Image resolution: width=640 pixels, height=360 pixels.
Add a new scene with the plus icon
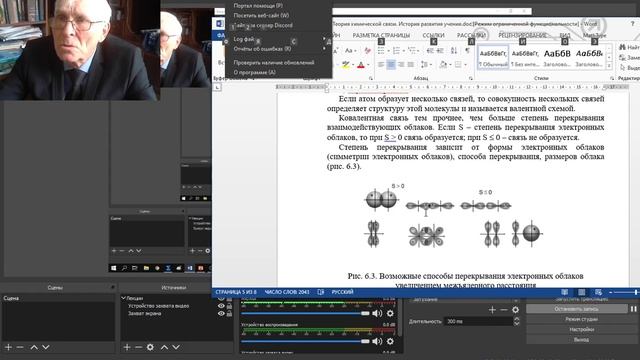click(x=9, y=347)
